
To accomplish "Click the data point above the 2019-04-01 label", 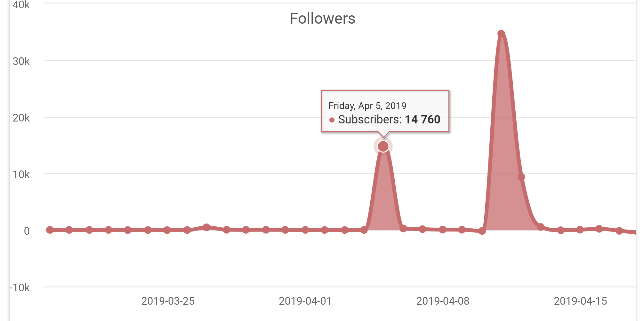I will coord(305,230).
